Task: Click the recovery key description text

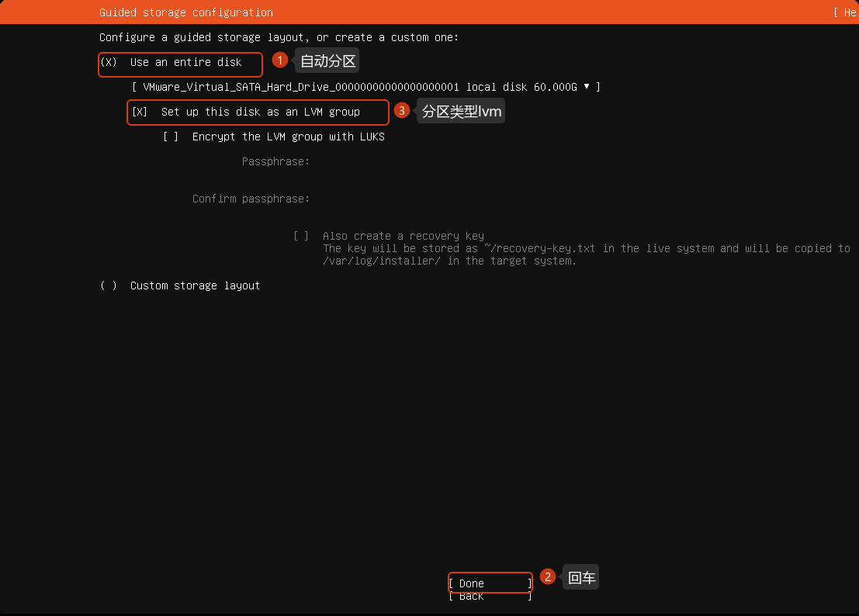Action: point(586,254)
